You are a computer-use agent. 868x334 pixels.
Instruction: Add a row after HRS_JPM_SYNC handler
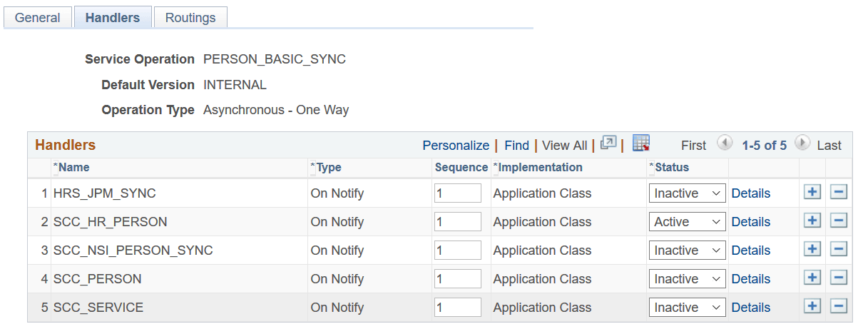pyautogui.click(x=812, y=193)
